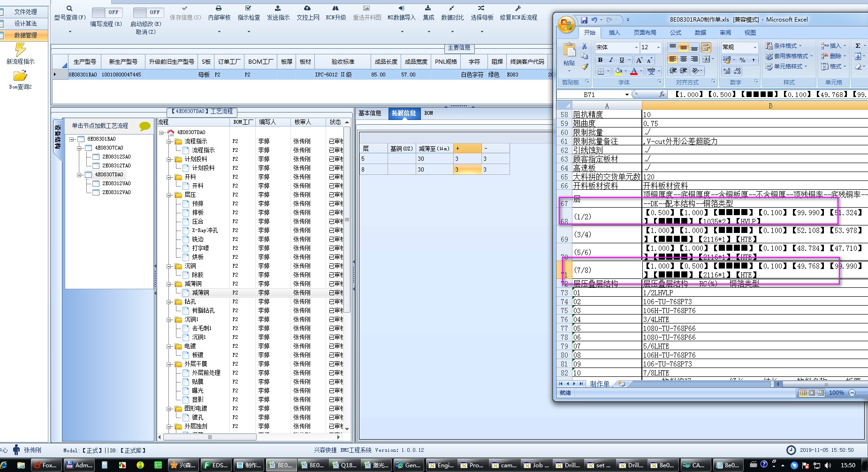Click the Excel font color red A

coord(634,71)
